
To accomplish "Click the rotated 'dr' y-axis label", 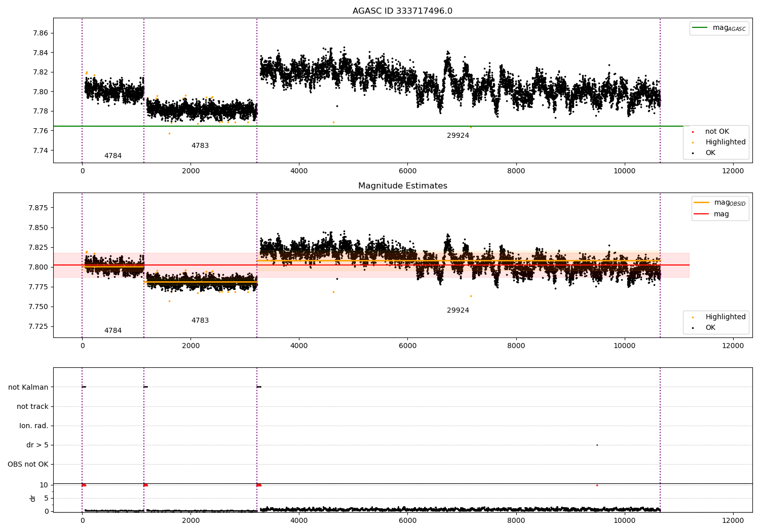I will (33, 498).
